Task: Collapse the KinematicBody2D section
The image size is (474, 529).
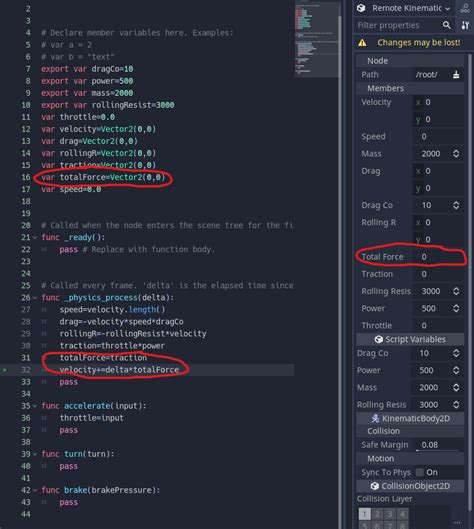Action: 410,419
